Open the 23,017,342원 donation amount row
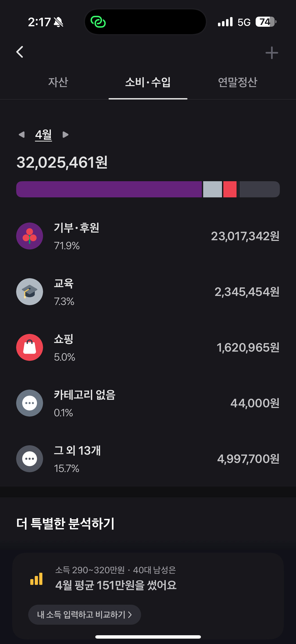The image size is (296, 644). click(148, 236)
